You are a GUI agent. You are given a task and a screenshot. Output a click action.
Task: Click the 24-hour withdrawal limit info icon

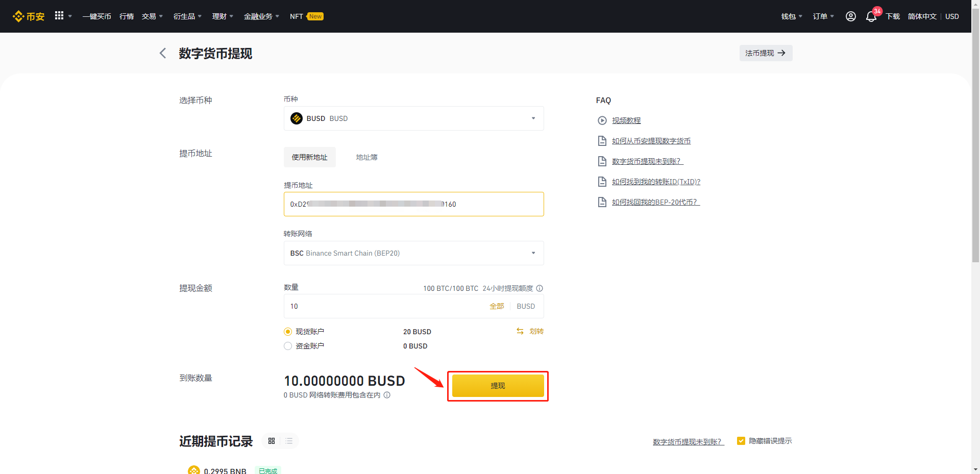tap(540, 288)
